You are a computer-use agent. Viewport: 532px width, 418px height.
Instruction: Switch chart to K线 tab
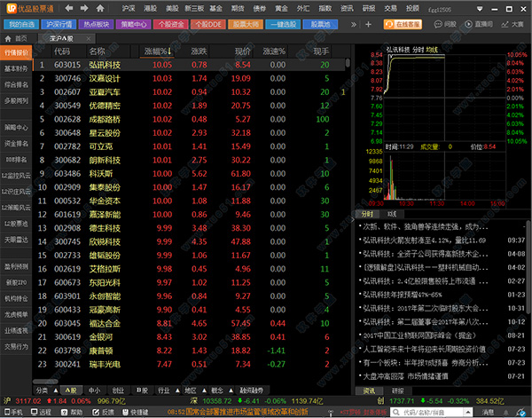pos(392,214)
